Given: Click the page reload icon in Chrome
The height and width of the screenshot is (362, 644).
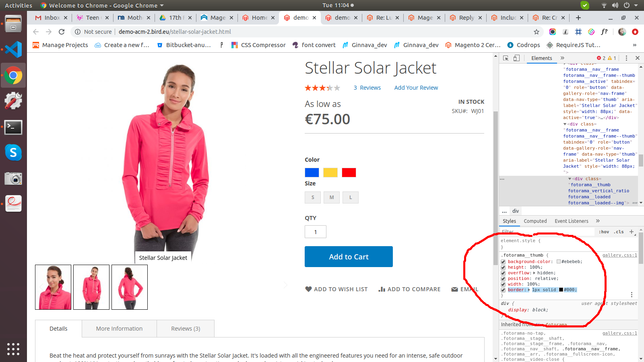Looking at the screenshot, I should point(61,32).
